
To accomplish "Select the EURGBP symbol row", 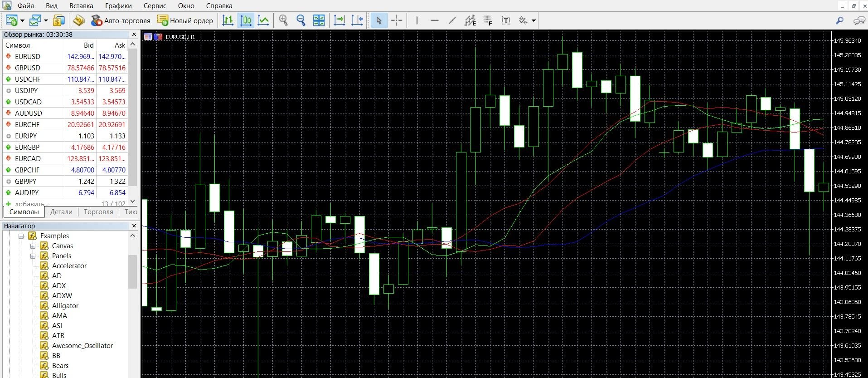I will pyautogui.click(x=65, y=147).
